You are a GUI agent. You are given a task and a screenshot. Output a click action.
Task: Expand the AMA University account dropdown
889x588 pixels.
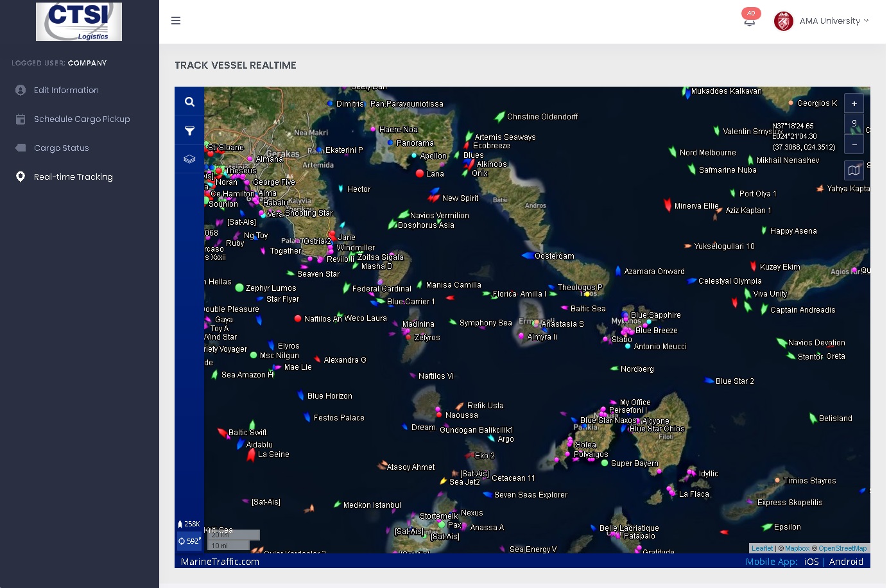(866, 21)
